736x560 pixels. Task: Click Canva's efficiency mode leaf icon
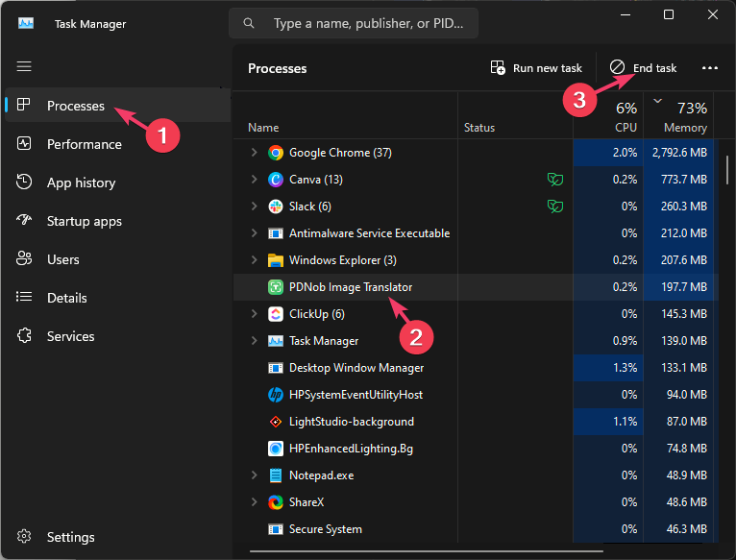pyautogui.click(x=555, y=180)
